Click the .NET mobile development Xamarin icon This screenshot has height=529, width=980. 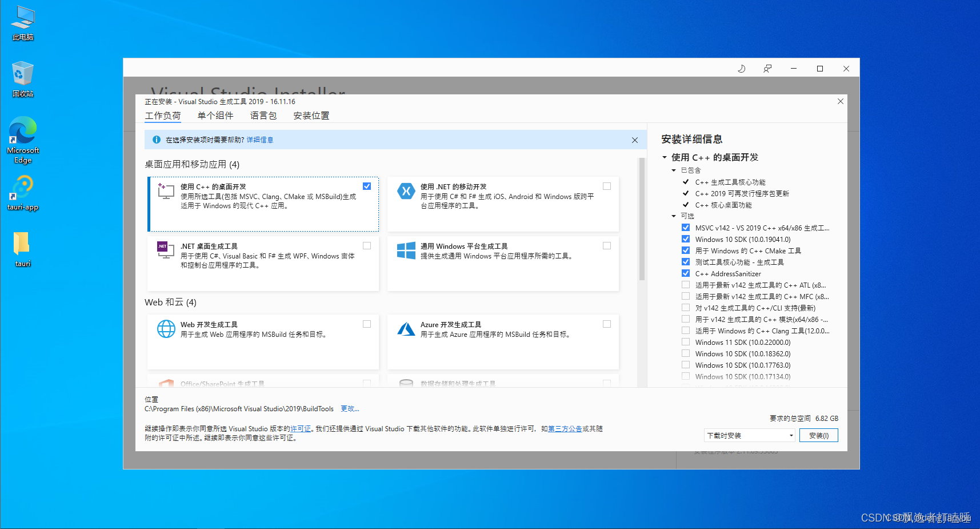(x=406, y=191)
